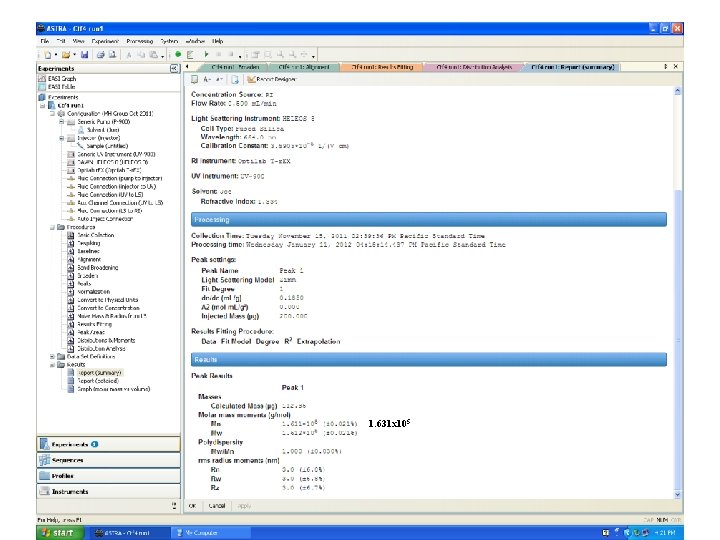Click the Print Preview toolbar icon
The width and height of the screenshot is (720, 540).
point(112,55)
